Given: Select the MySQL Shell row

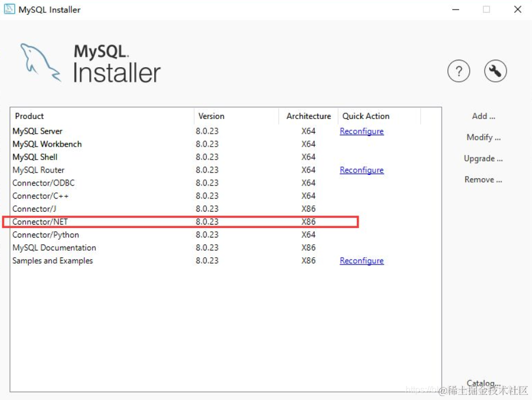Looking at the screenshot, I should click(x=226, y=157).
